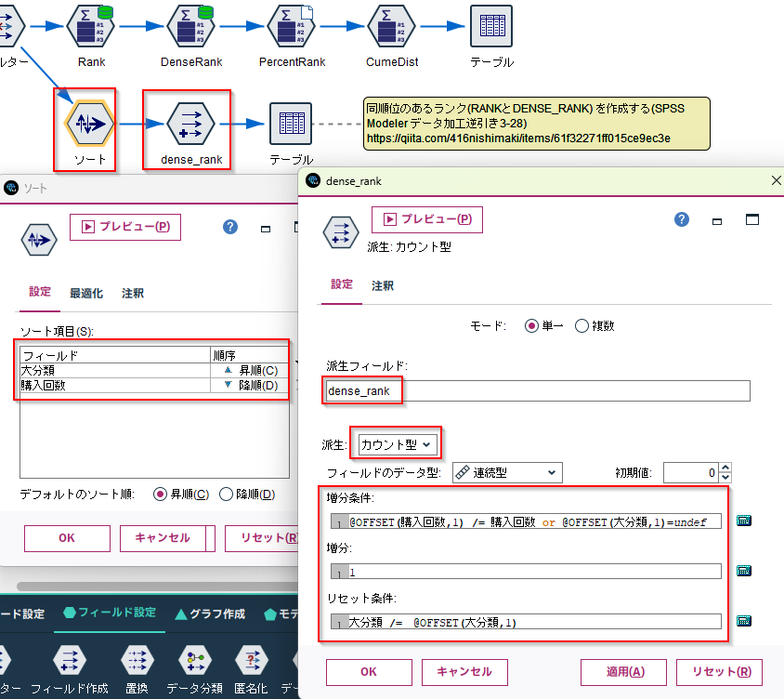Click 派生フィールド name input dense_rank
This screenshot has width=784, height=699.
coord(538,390)
